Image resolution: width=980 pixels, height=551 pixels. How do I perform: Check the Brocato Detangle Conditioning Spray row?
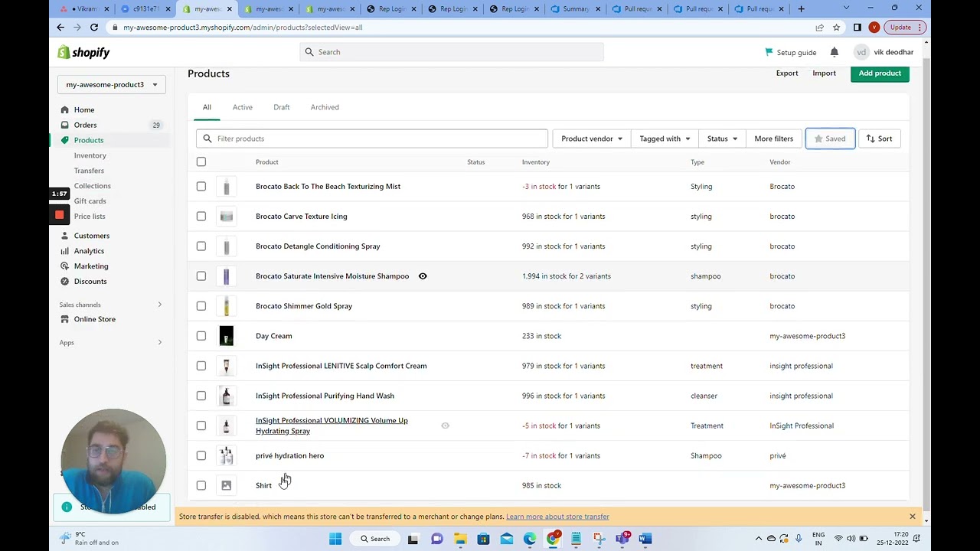point(201,246)
